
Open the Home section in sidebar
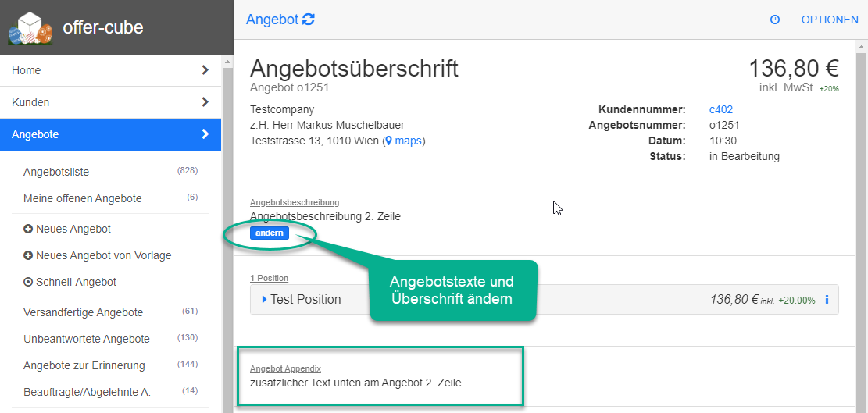pos(111,70)
